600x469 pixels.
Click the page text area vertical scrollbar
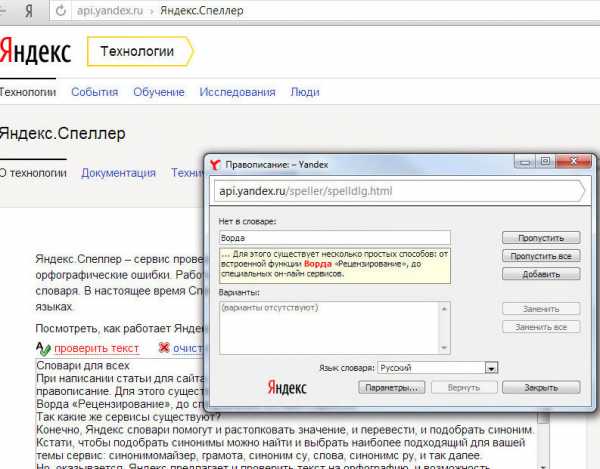[543, 440]
